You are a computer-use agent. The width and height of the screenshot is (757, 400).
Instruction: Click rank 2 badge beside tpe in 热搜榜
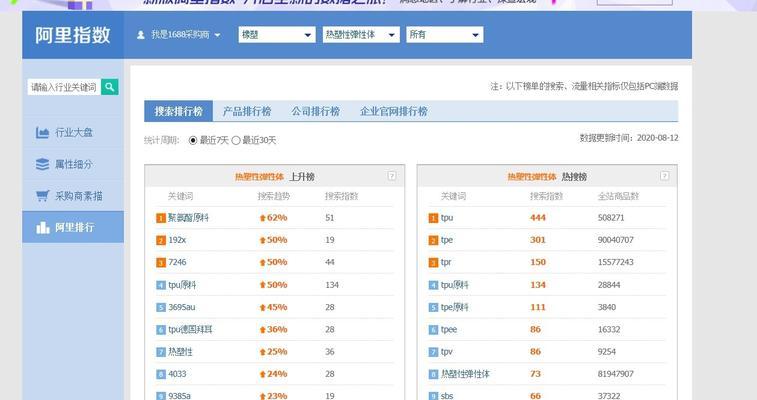(433, 240)
